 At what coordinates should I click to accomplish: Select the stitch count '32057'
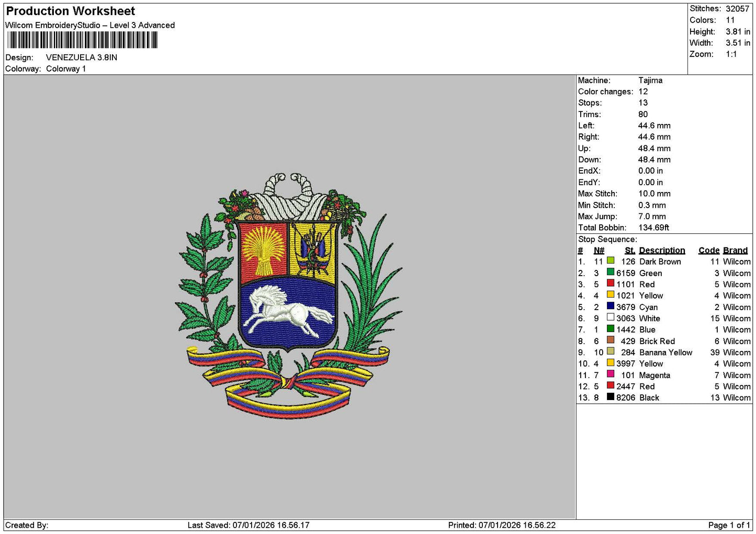point(738,9)
